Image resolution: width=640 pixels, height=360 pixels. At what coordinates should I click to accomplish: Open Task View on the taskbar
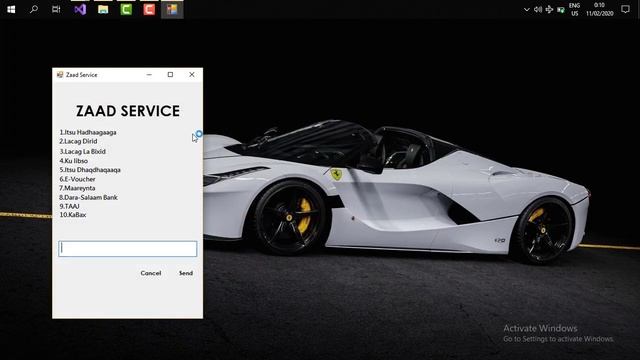56,9
